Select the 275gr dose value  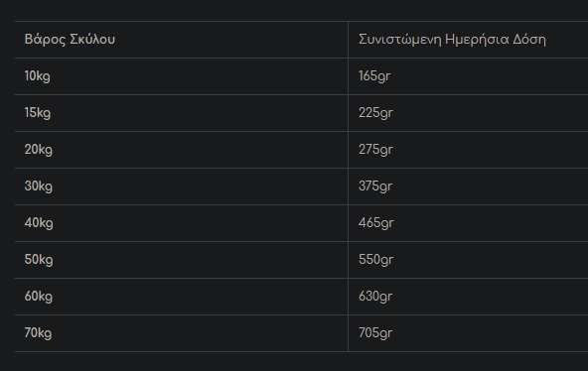point(375,150)
